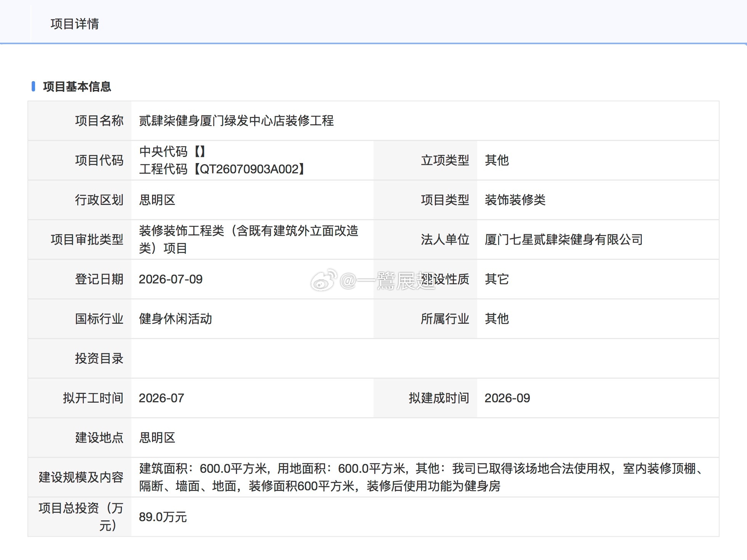The height and width of the screenshot is (560, 747).
Task: Click the 建设规模及内容 label
Action: coord(81,477)
